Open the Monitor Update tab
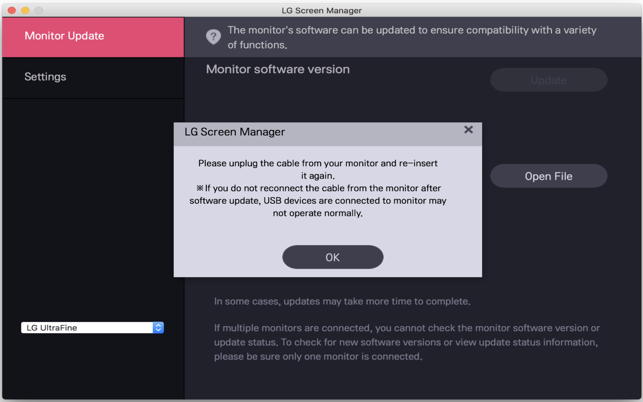Viewport: 643px width, 402px height. click(93, 37)
